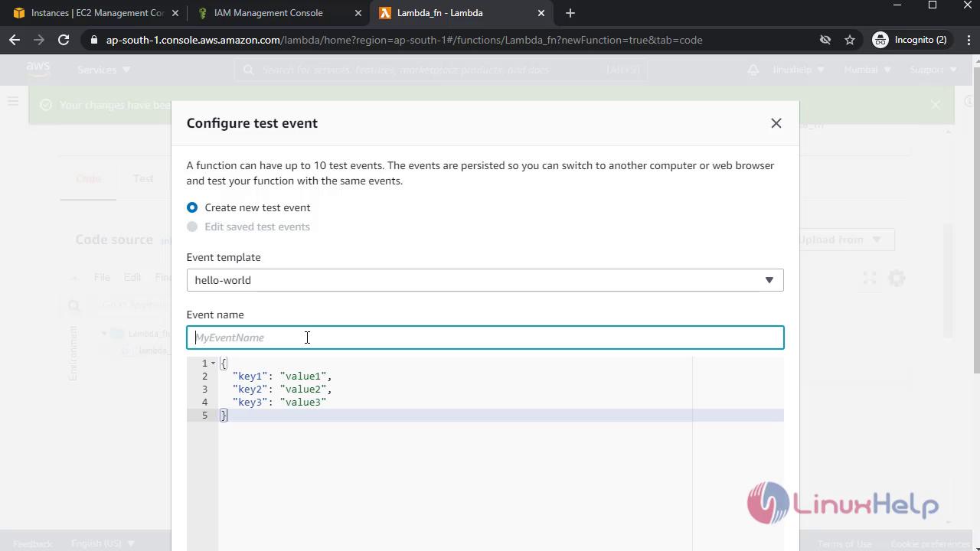Open the Environment side panel
This screenshot has height=551, width=980.
(x=73, y=353)
